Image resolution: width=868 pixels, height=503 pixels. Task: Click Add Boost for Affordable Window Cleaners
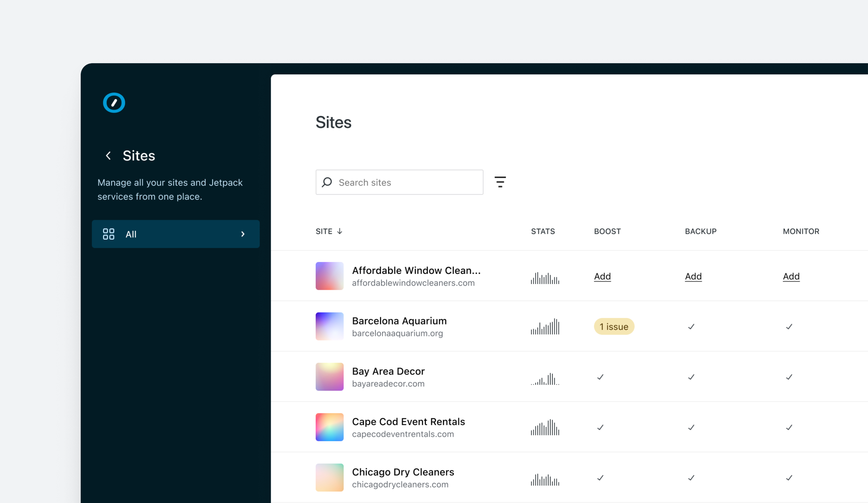click(603, 277)
